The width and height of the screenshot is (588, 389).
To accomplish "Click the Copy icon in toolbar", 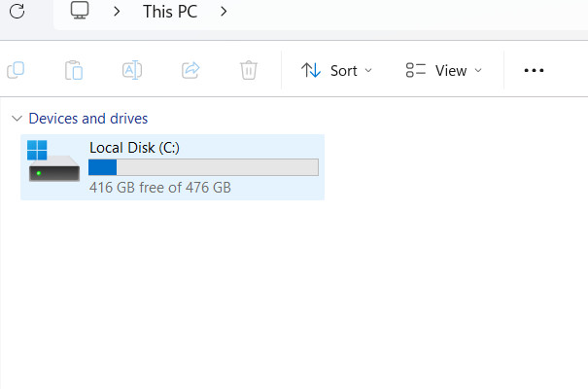I will pos(16,70).
